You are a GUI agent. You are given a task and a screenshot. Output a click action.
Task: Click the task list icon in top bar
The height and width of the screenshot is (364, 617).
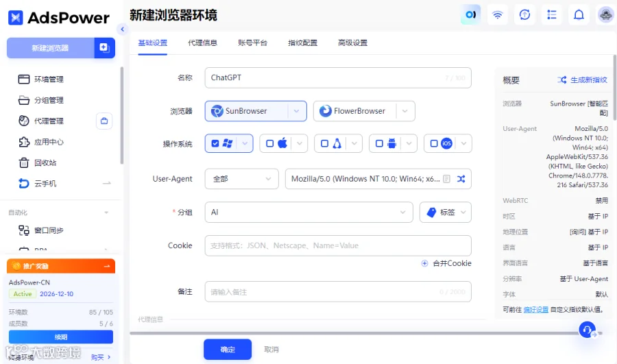point(552,15)
